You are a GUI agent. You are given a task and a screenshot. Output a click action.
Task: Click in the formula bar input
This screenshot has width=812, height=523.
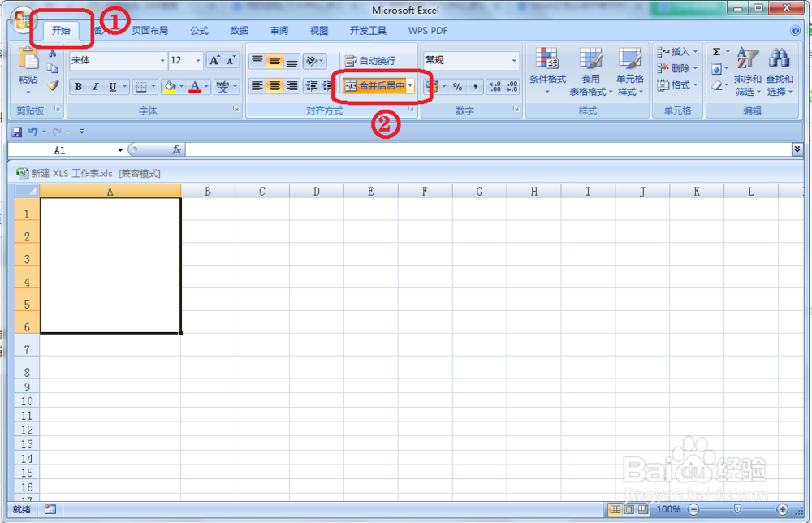point(488,150)
